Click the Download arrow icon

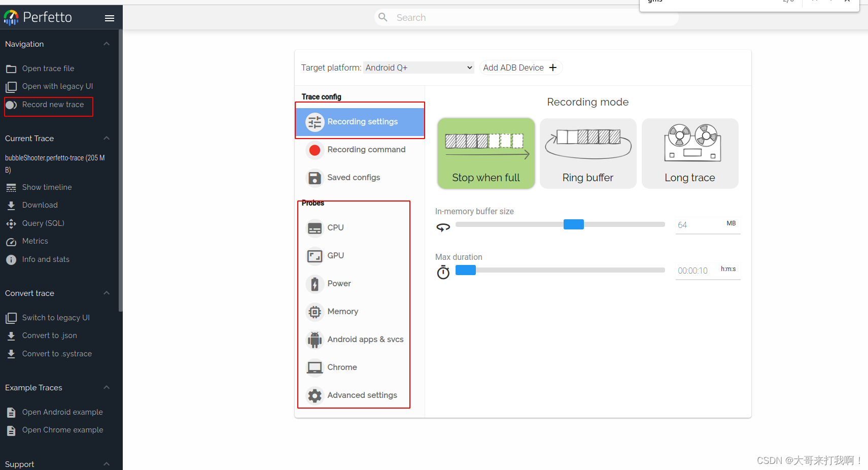(x=11, y=206)
